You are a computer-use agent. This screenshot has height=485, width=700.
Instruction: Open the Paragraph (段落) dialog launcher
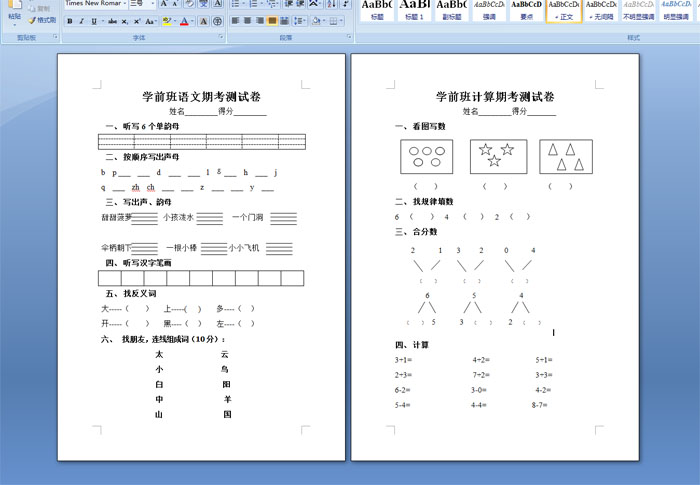[x=349, y=37]
